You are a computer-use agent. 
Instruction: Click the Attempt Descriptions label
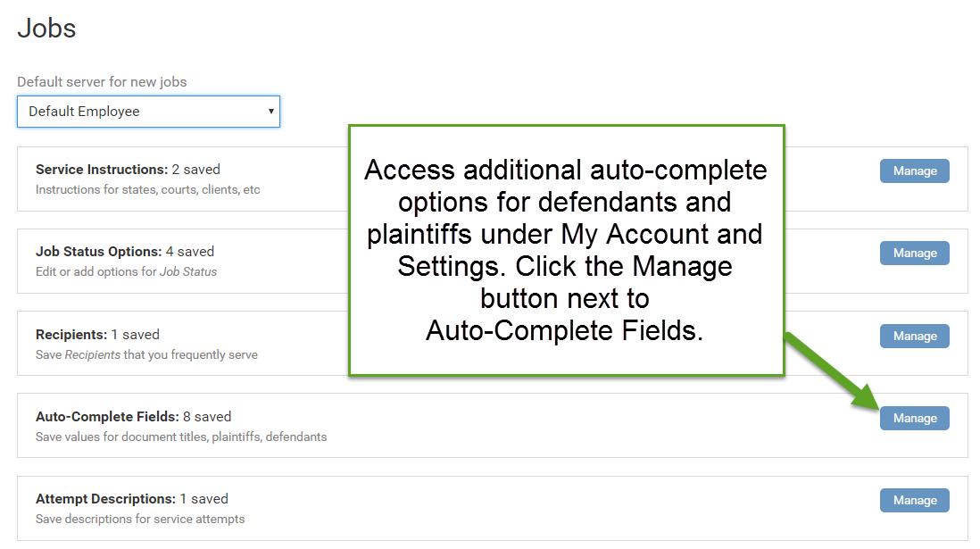[107, 498]
